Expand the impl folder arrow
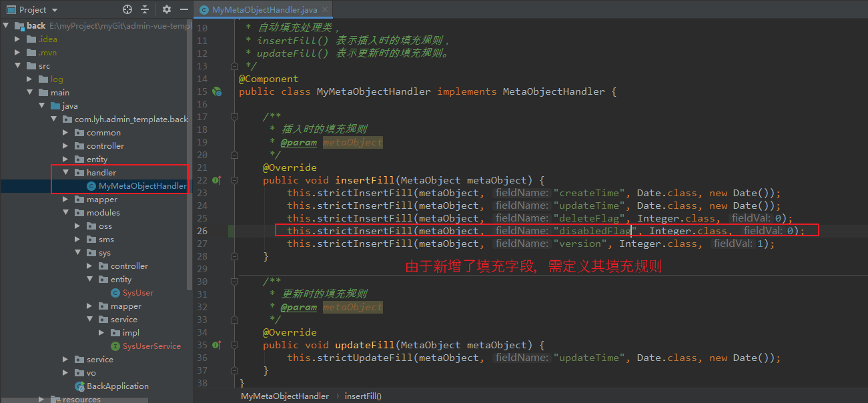The width and height of the screenshot is (868, 403). tap(101, 333)
